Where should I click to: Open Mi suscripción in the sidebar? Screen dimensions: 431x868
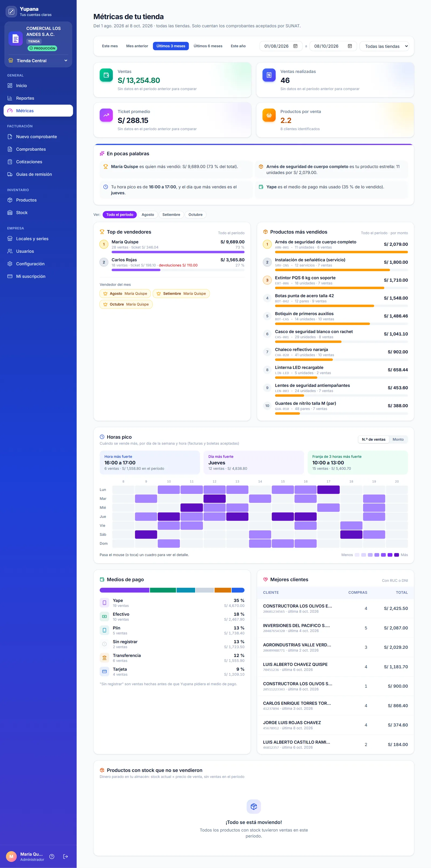[38, 276]
